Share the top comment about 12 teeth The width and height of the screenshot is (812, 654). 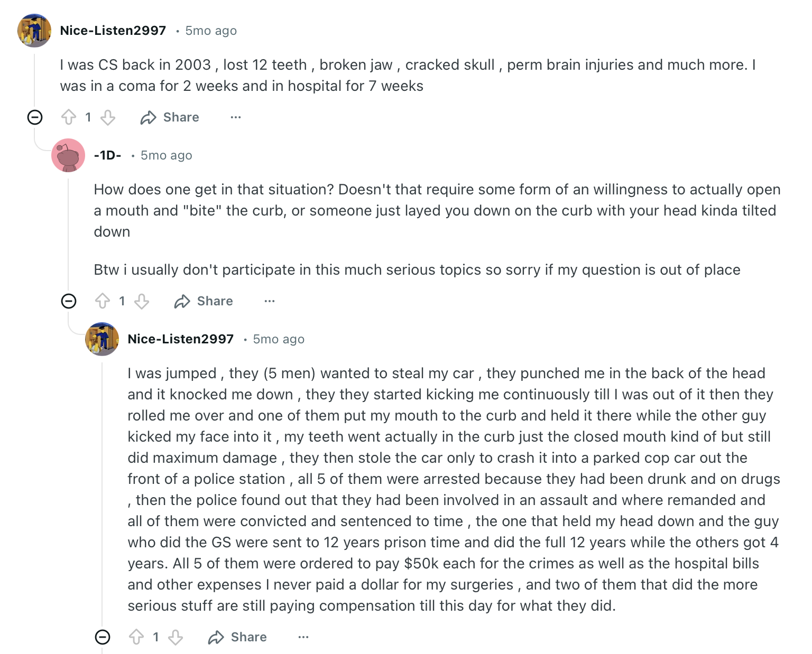pos(170,117)
